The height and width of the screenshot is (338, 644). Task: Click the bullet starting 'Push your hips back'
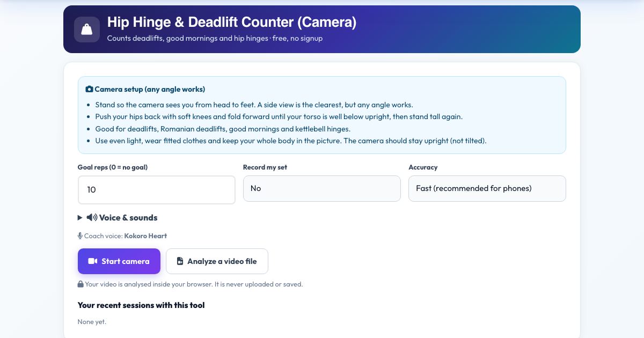click(279, 116)
